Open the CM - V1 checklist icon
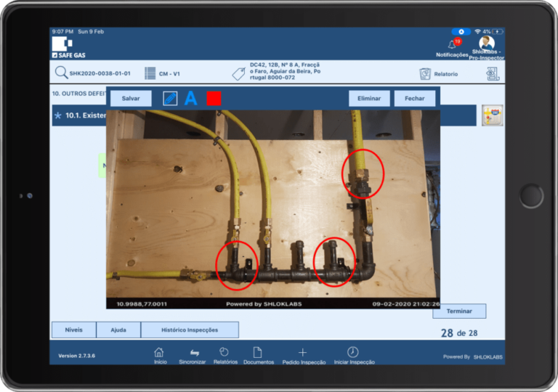Image resolution: width=558 pixels, height=392 pixels. pyautogui.click(x=150, y=73)
